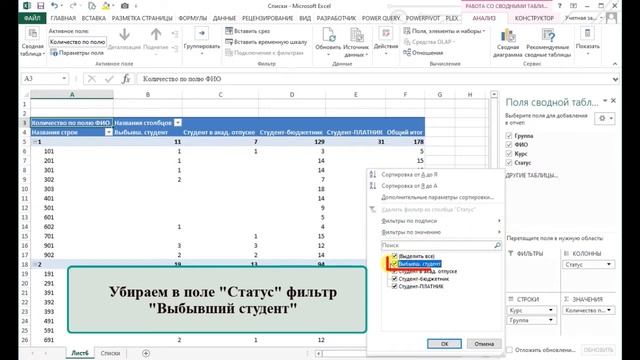
Task: Click the Undo arrow in quick access toolbar
Action: click(54, 6)
